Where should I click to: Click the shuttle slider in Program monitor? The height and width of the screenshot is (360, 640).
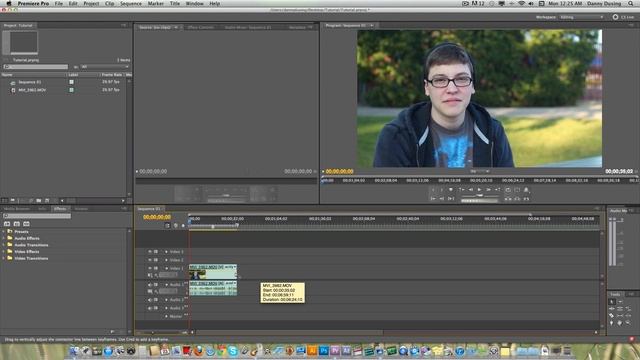coord(480,196)
